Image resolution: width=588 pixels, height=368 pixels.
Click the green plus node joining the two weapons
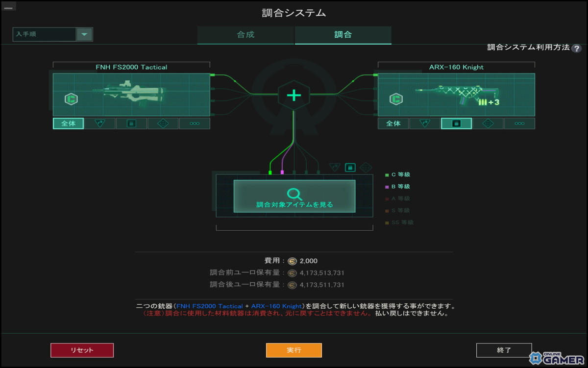(294, 96)
